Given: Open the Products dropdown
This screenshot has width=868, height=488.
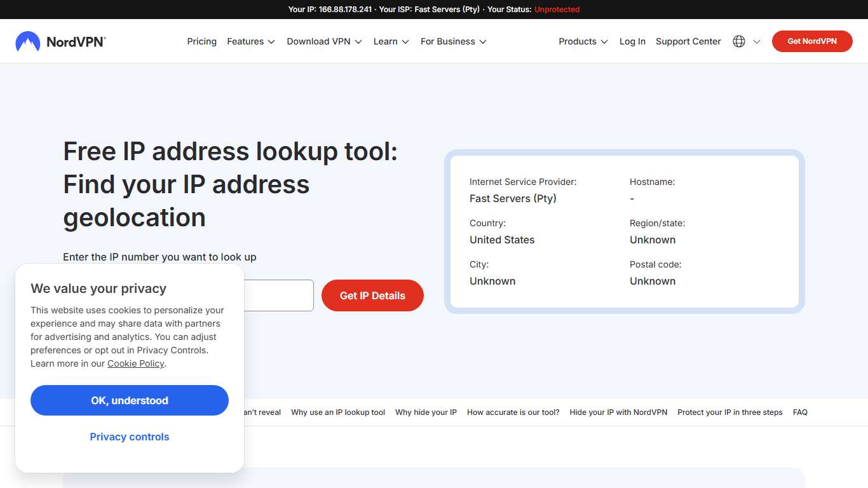Looking at the screenshot, I should click(x=582, y=41).
